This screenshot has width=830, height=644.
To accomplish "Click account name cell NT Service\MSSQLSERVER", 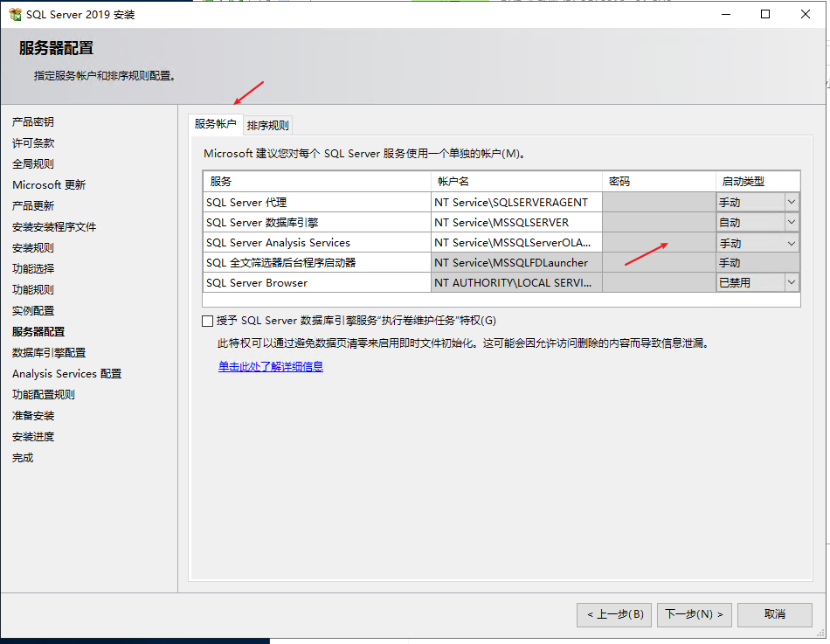I will [516, 223].
